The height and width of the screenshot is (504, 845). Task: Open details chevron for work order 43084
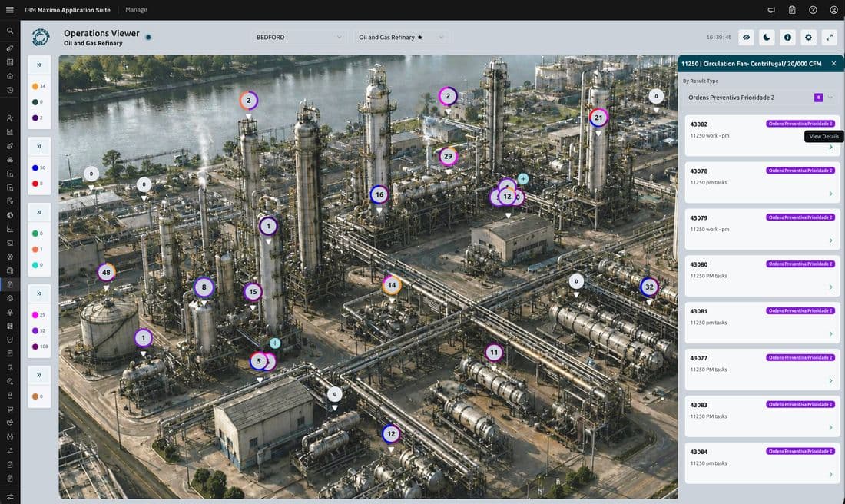point(830,474)
